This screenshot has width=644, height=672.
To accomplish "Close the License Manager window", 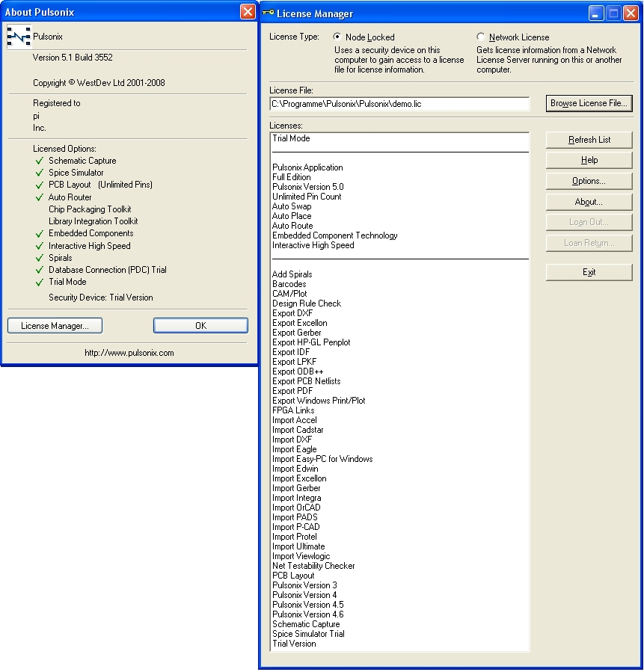I will [631, 13].
